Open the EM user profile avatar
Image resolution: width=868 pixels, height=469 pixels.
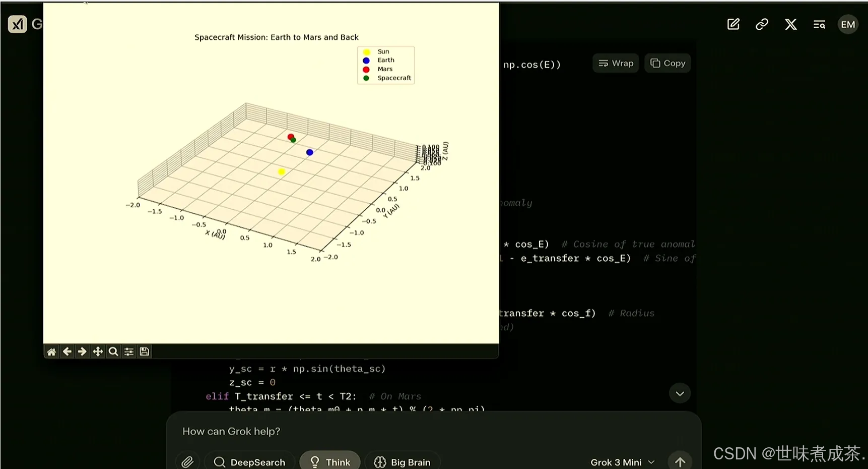tap(848, 24)
